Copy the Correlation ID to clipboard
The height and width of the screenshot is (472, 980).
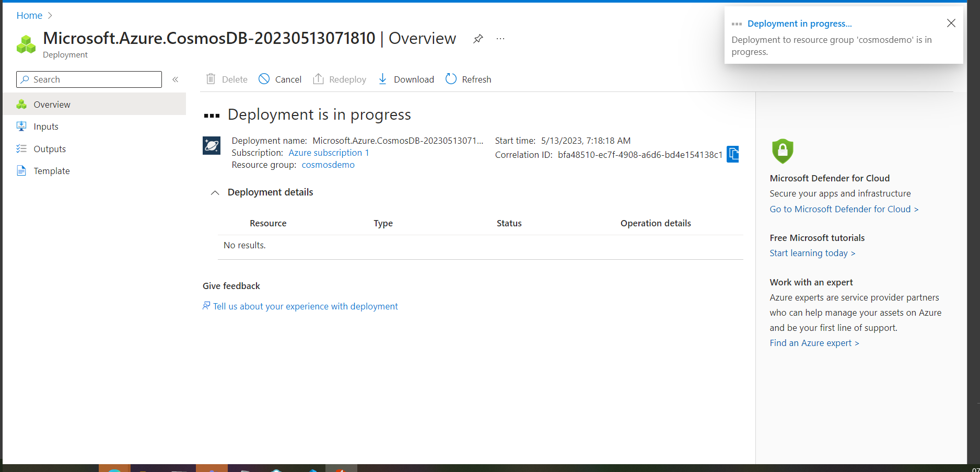coord(733,154)
